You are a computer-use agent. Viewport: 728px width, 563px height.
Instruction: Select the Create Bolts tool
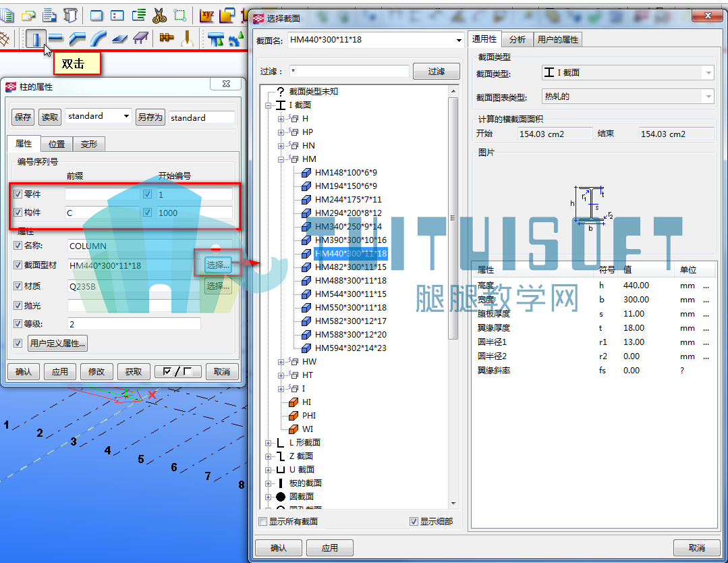point(166,38)
